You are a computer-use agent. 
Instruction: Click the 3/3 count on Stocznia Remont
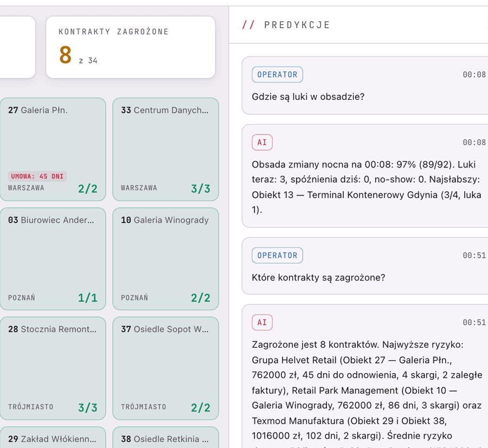coord(87,407)
